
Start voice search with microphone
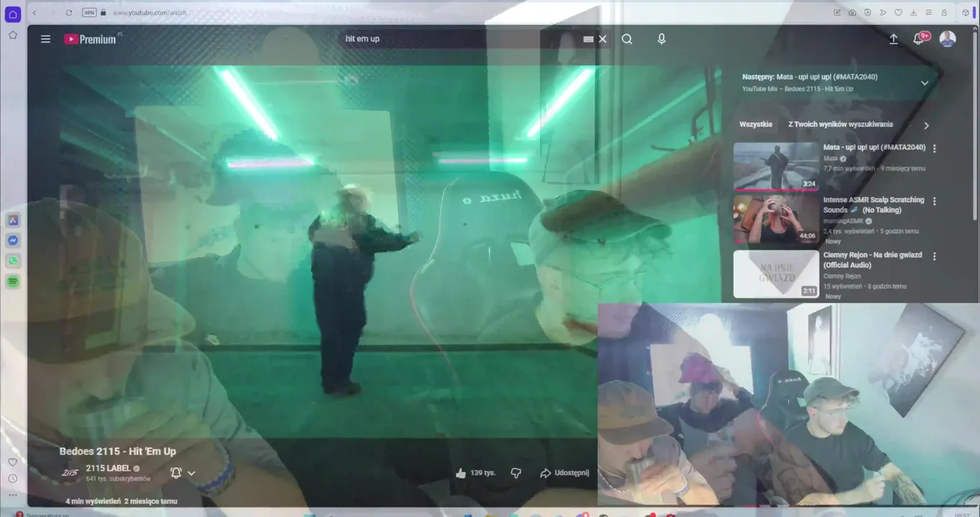coord(661,39)
